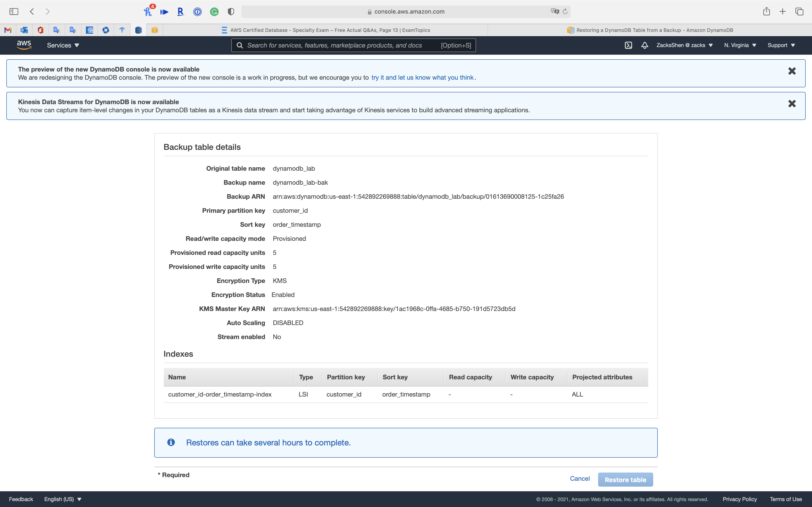Open a new tab with plus icon
The height and width of the screenshot is (507, 812).
[783, 11]
